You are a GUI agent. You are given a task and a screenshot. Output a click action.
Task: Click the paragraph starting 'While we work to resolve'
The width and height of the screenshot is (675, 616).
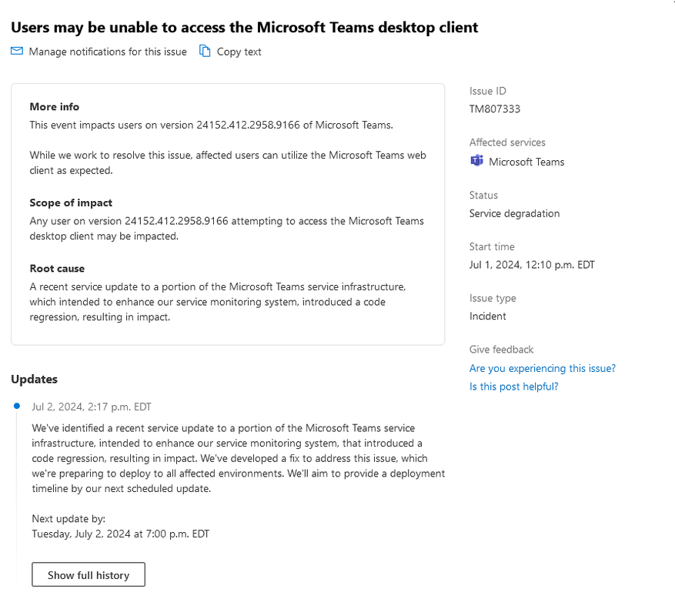tap(228, 162)
